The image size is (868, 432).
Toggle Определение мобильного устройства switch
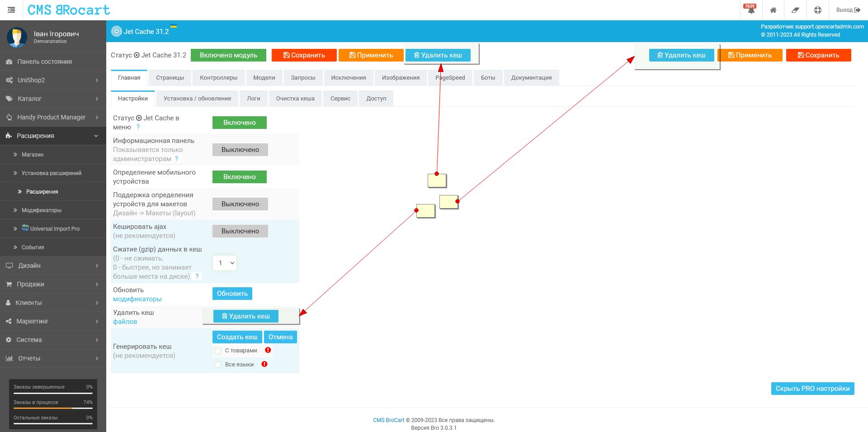[240, 177]
